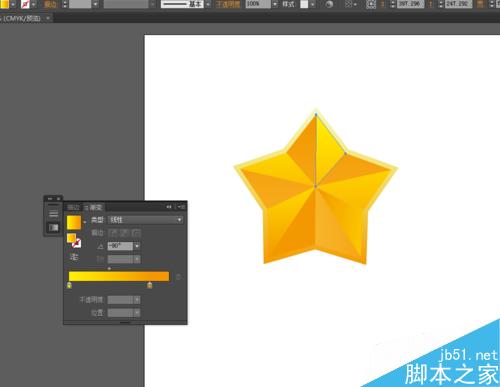This screenshot has height=387, width=500.
Task: Open the opacity 100% dropdown arrow
Action: click(x=275, y=4)
